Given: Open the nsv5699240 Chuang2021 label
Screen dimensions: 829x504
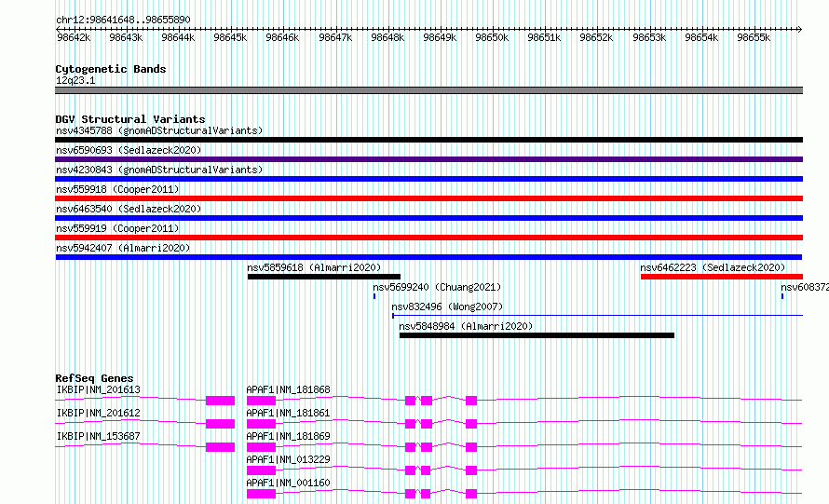Looking at the screenshot, I should pos(437,287).
